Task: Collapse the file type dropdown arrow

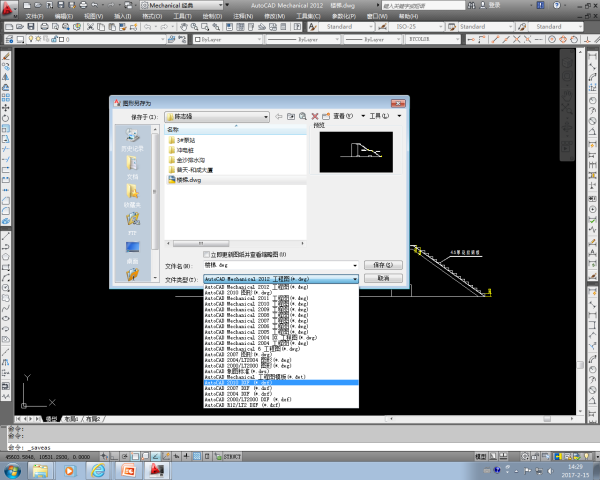Action: point(355,279)
